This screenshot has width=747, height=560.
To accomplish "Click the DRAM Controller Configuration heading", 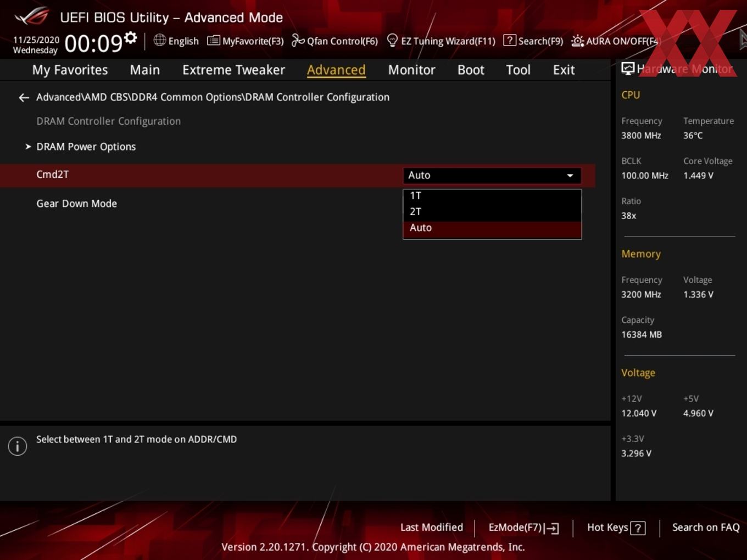I will (x=108, y=121).
